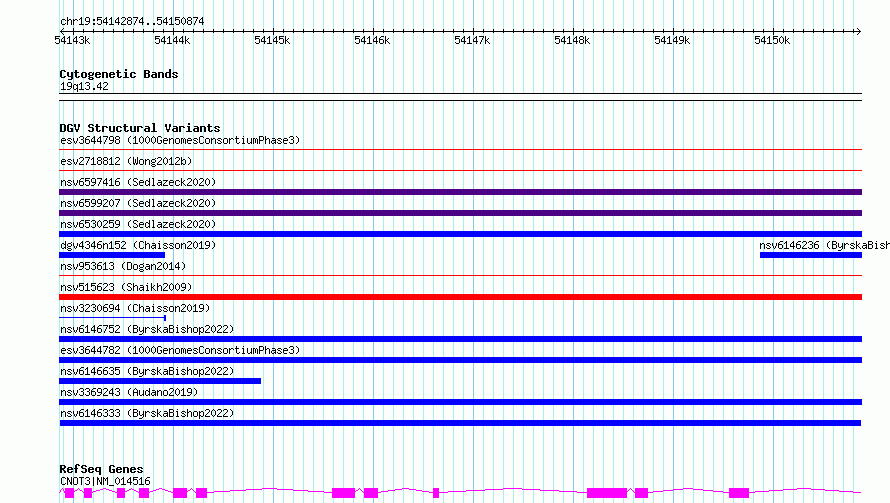Click the short blue bar under nsv6146635
This screenshot has width=890, height=503.
(160, 381)
